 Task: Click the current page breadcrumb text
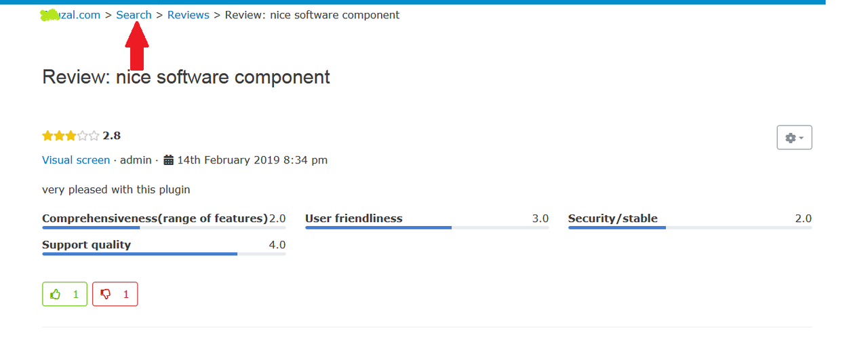[312, 15]
